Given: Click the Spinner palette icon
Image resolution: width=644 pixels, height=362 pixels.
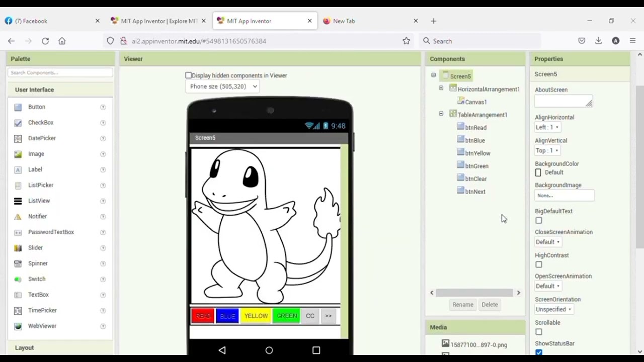Looking at the screenshot, I should click(18, 263).
